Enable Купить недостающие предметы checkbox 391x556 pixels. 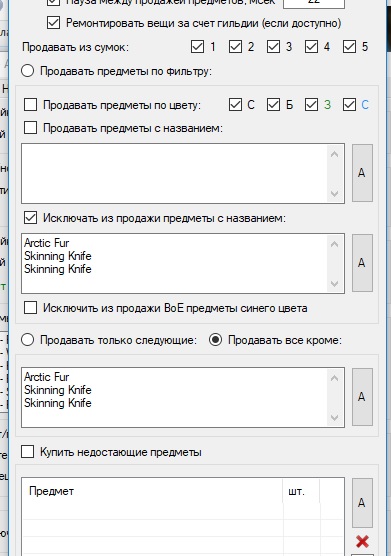click(x=28, y=452)
